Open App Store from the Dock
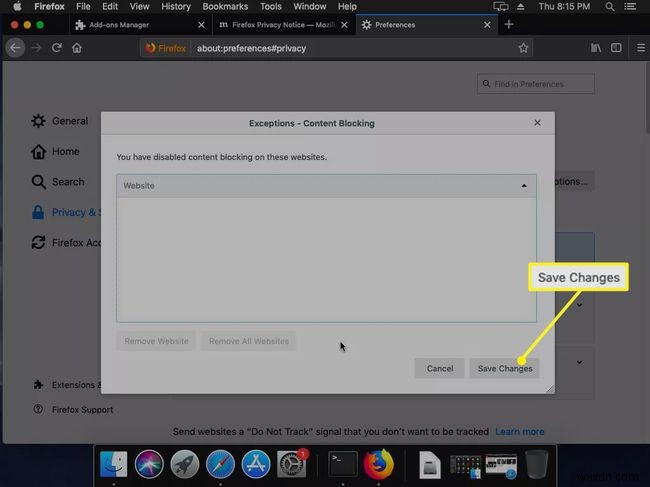The width and height of the screenshot is (650, 487). [256, 464]
